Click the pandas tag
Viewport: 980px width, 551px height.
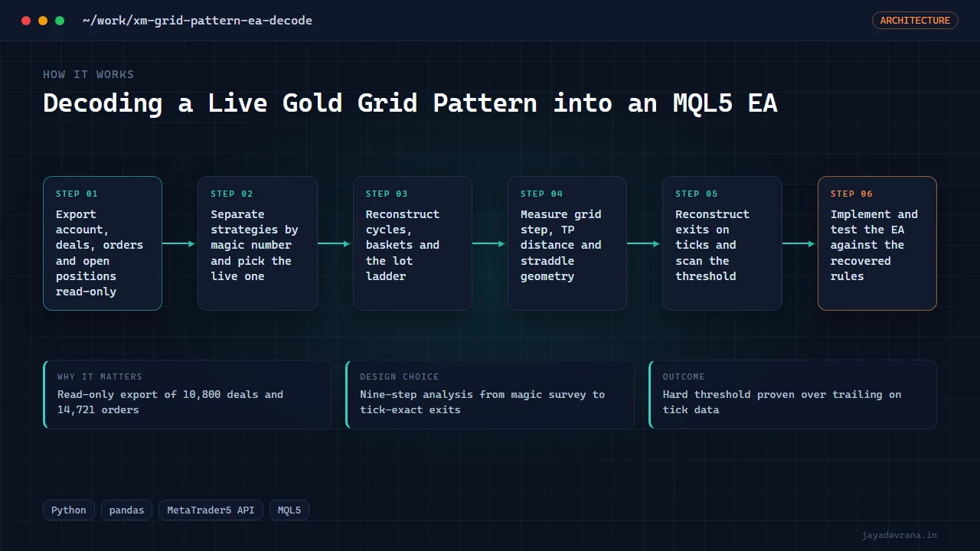click(x=126, y=510)
